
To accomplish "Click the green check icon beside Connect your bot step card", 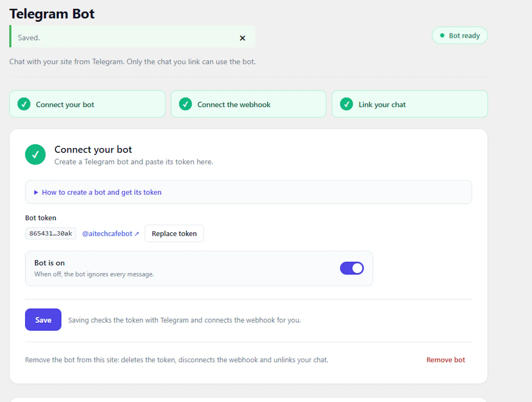I will [x=24, y=104].
